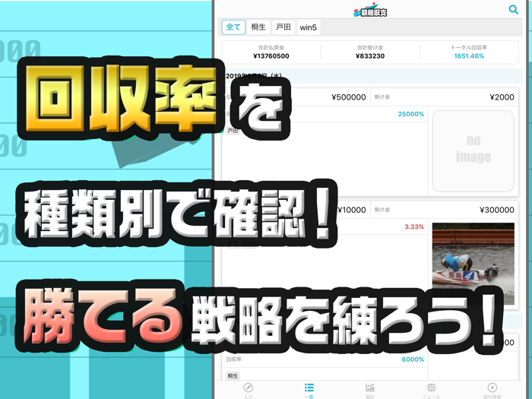
Task: Tap total recovery rate 1651.46%
Action: point(469,56)
